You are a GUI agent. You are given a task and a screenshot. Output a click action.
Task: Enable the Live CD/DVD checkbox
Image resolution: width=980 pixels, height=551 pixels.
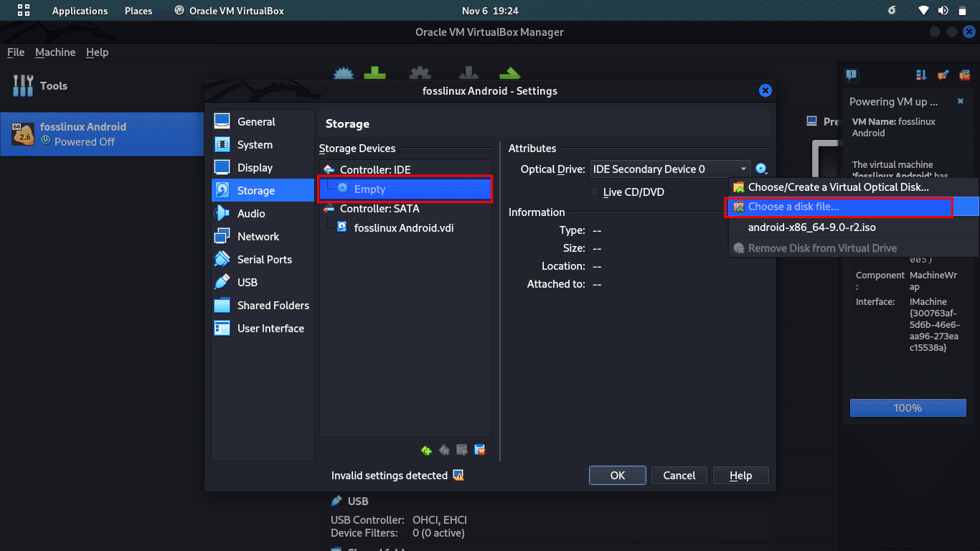click(594, 192)
